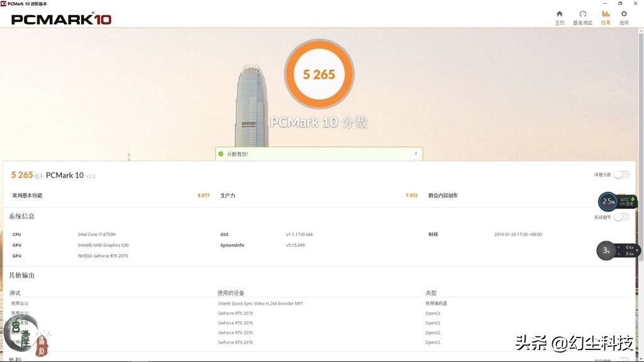Enable the detailed scores (详细分数) toggle
This screenshot has height=362, width=644.
click(622, 176)
